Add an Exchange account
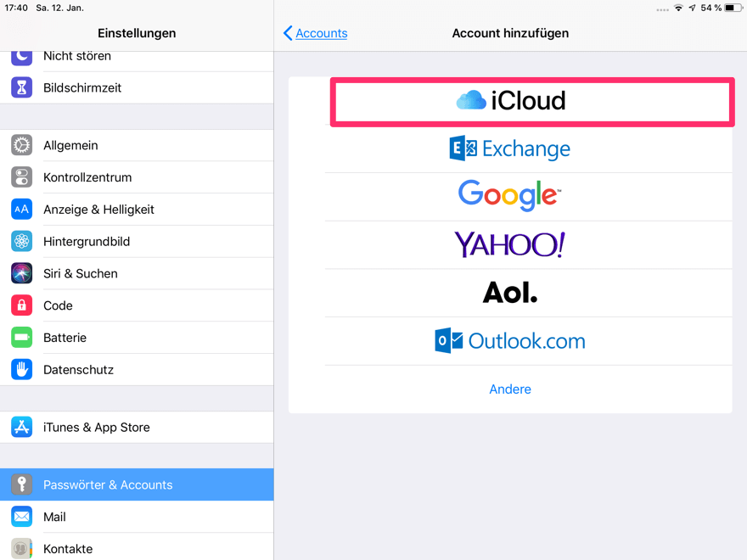747x560 pixels. point(510,149)
